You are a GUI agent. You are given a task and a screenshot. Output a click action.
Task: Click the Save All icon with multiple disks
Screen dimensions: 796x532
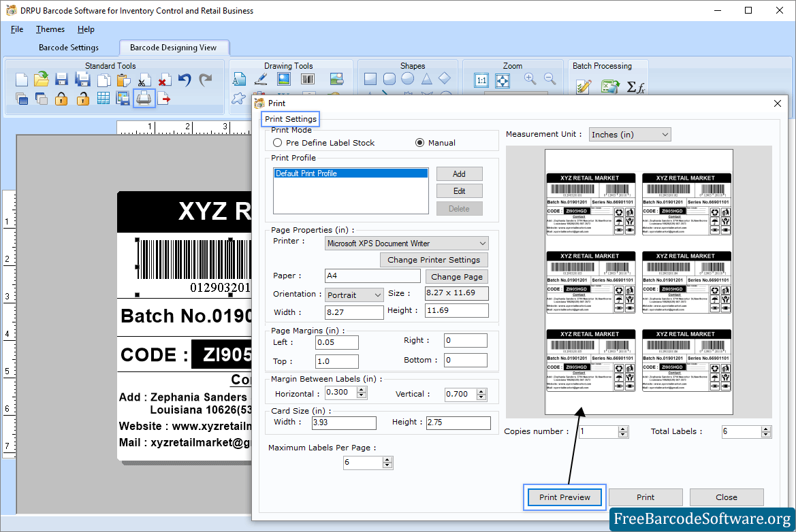click(x=82, y=80)
